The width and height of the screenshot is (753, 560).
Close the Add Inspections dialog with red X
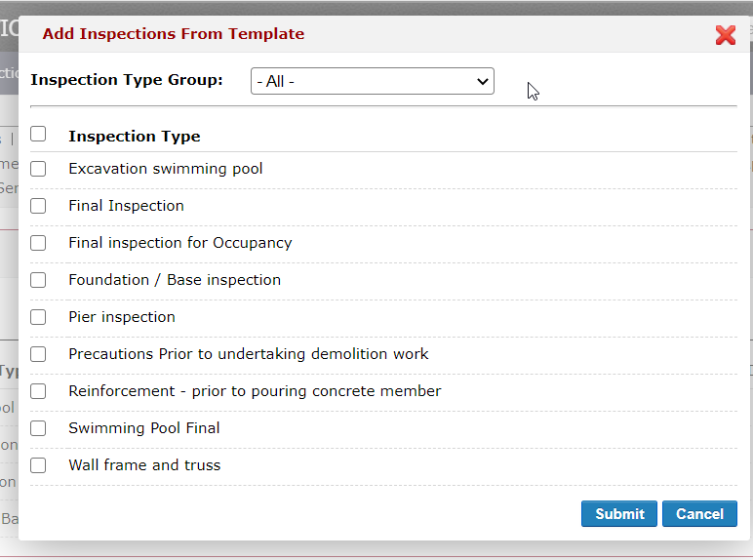725,35
